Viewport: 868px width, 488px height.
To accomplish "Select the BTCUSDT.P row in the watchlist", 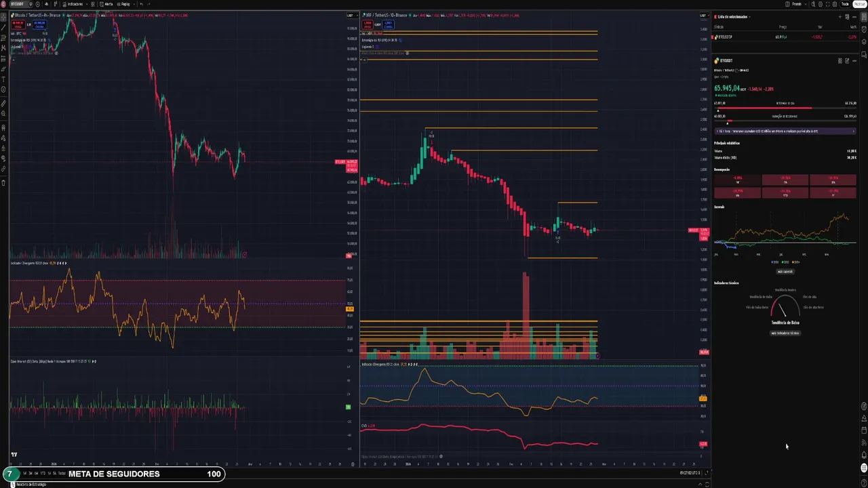I will click(x=785, y=37).
